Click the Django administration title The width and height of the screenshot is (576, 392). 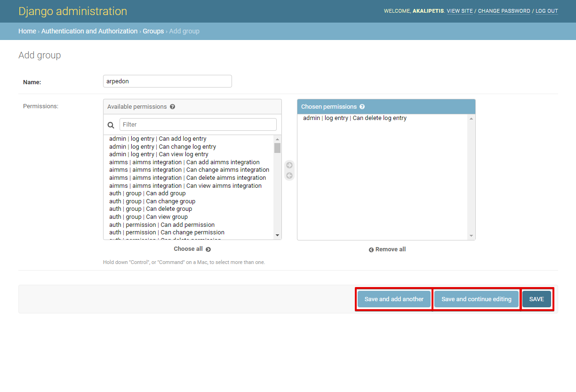(x=73, y=11)
